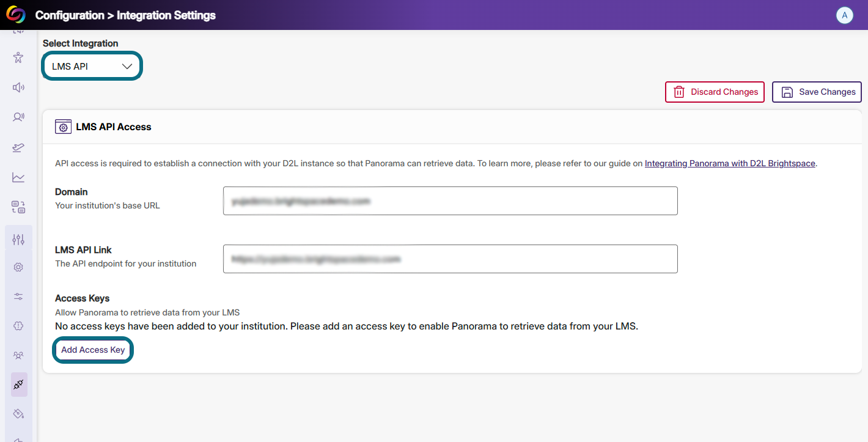Click the users group icon in sidebar

click(x=18, y=355)
